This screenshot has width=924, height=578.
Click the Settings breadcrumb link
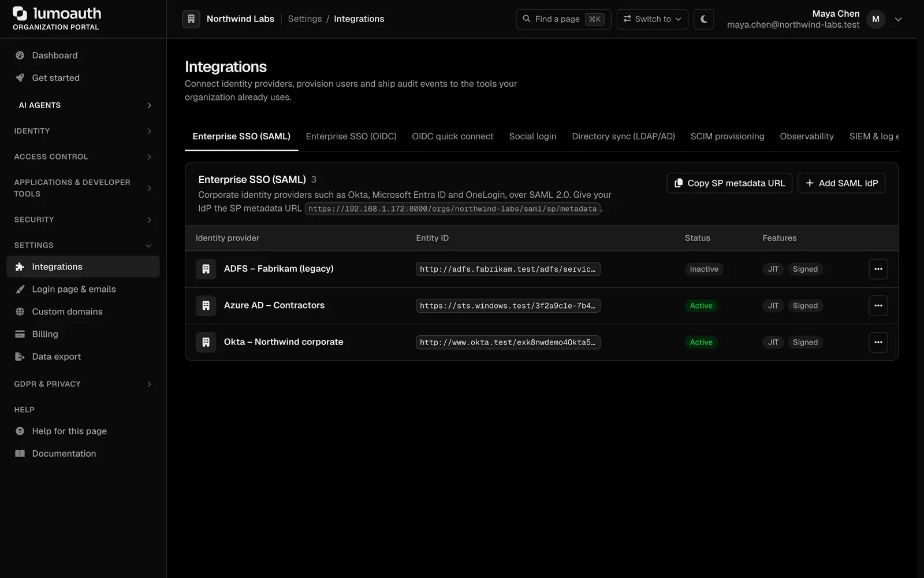point(305,19)
